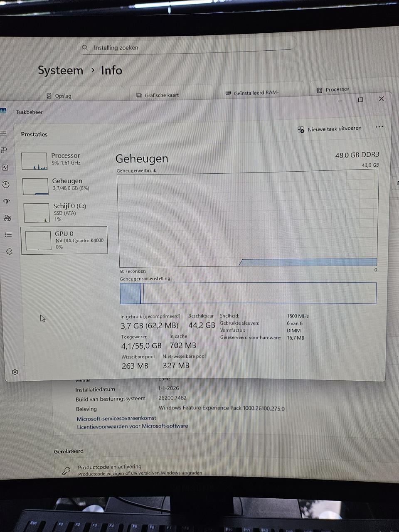This screenshot has width=399, height=532.
Task: Close the Taakbeheer window
Action: (381, 99)
